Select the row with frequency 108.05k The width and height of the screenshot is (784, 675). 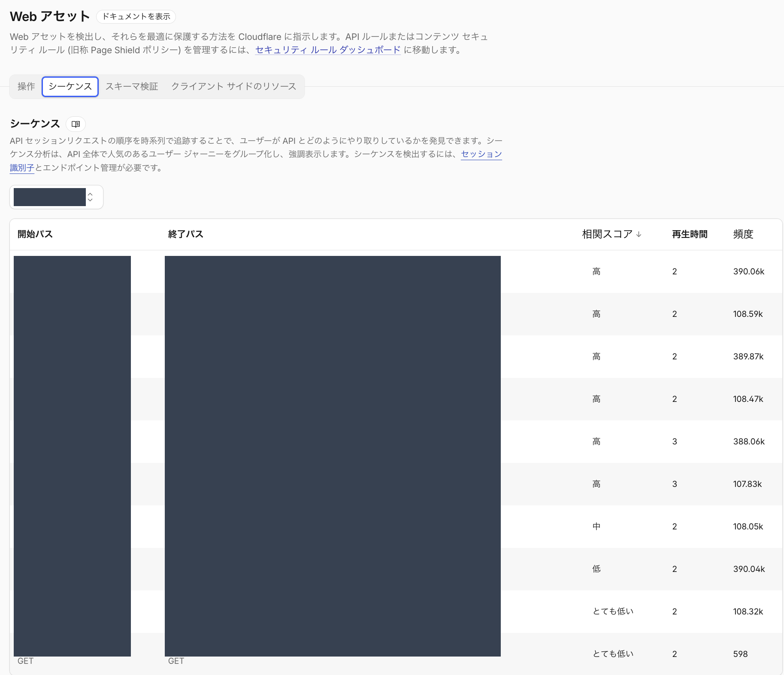pos(396,526)
